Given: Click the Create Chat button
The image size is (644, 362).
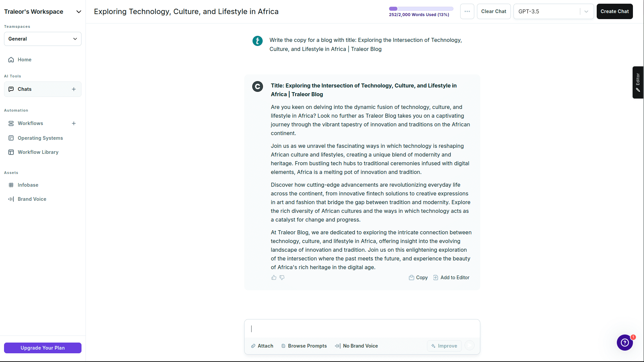Looking at the screenshot, I should click(614, 11).
